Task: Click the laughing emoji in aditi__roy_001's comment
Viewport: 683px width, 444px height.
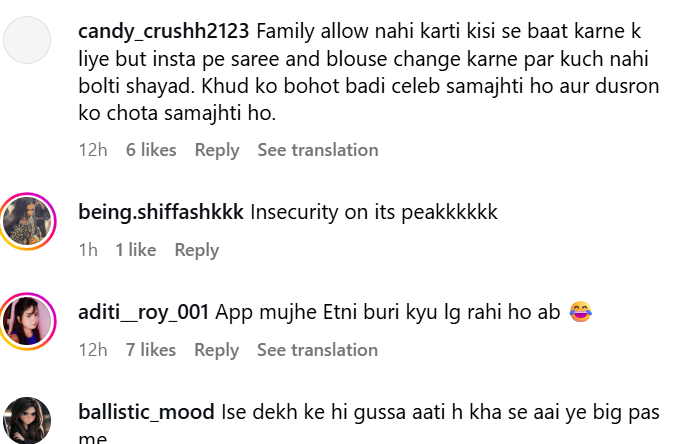Action: tap(580, 312)
